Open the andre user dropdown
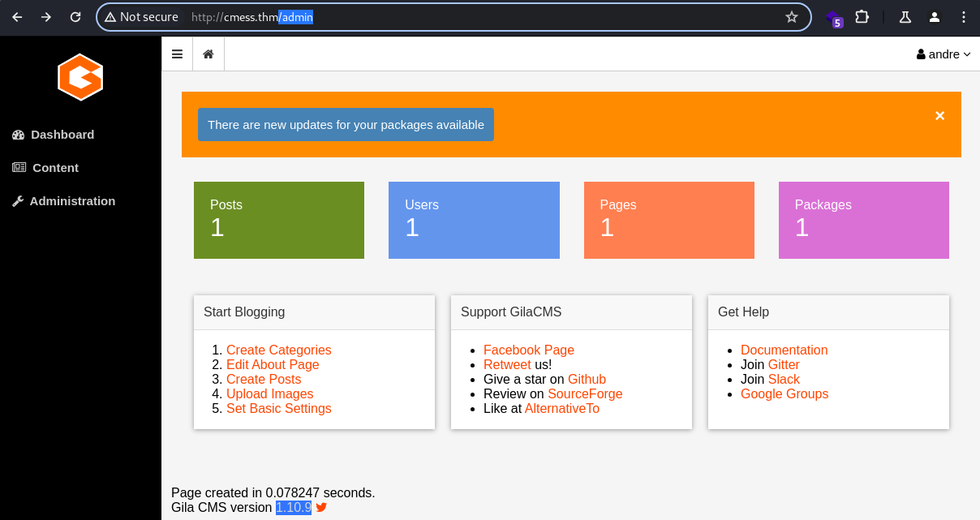 pyautogui.click(x=943, y=54)
